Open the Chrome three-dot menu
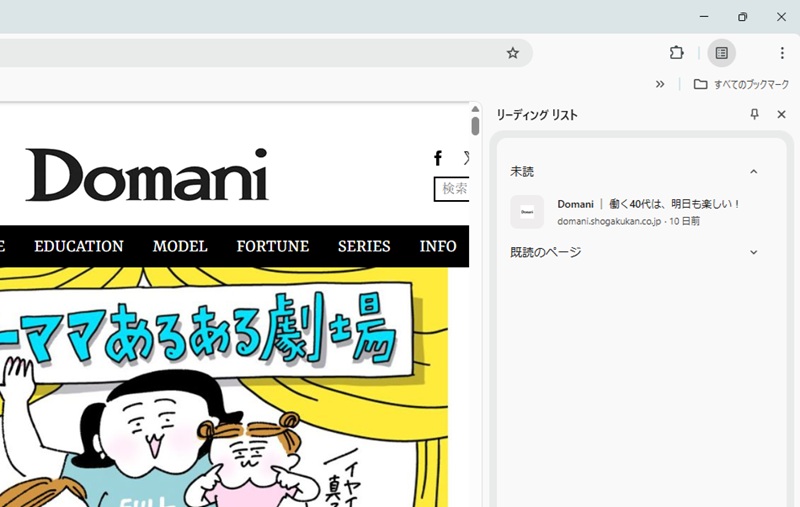Viewport: 800px width, 507px height. pyautogui.click(x=782, y=53)
